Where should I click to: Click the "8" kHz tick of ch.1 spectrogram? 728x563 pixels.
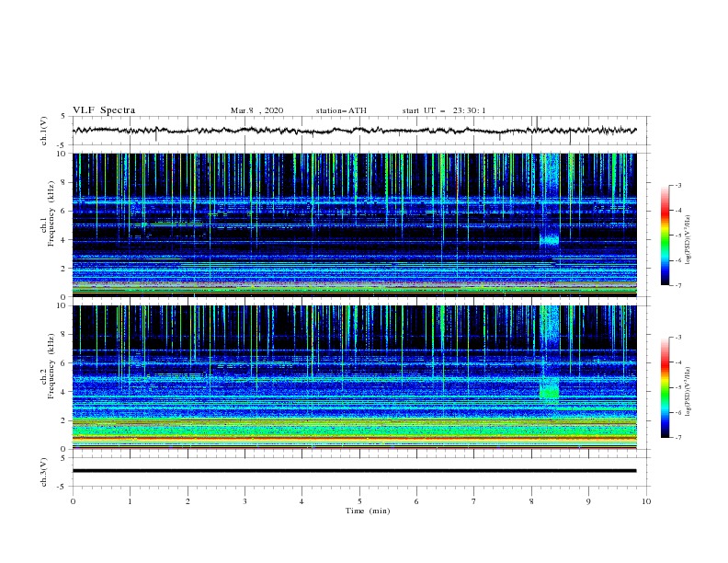[x=64, y=182]
